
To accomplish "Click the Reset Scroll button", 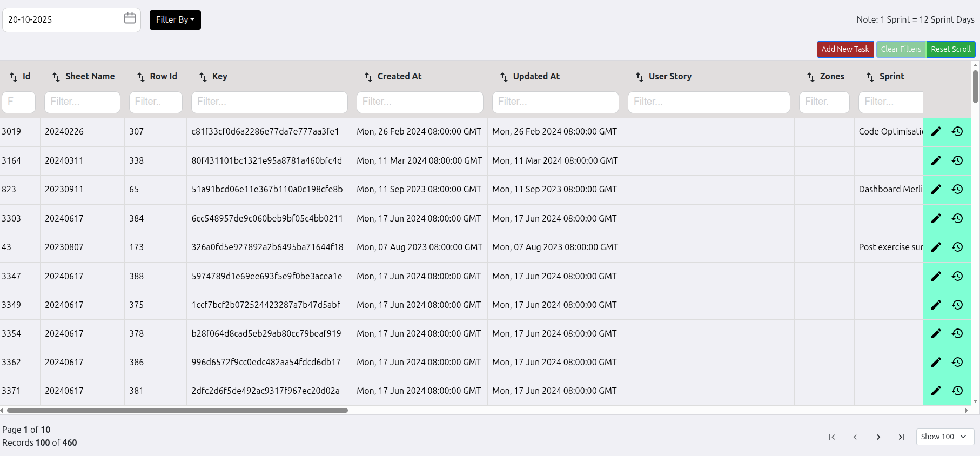I will tap(950, 49).
